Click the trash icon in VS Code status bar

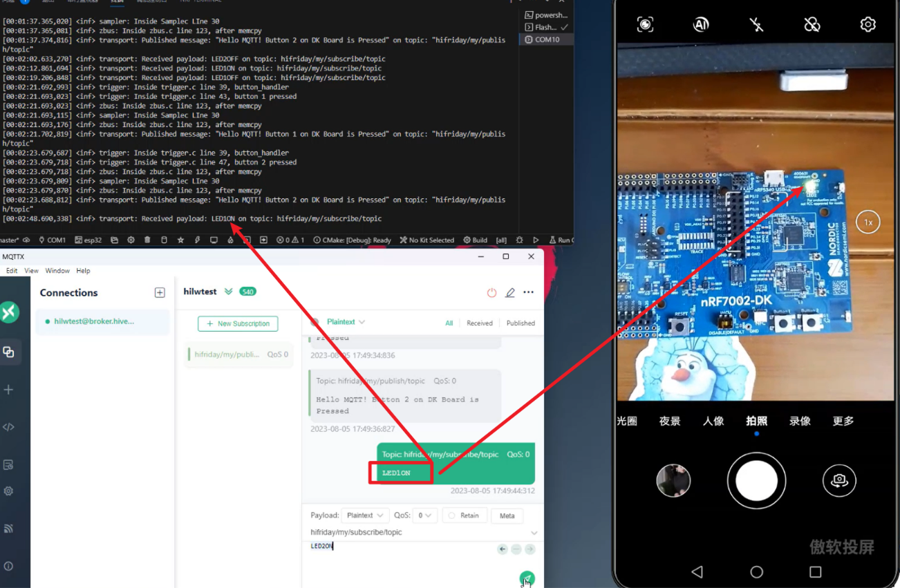click(147, 240)
